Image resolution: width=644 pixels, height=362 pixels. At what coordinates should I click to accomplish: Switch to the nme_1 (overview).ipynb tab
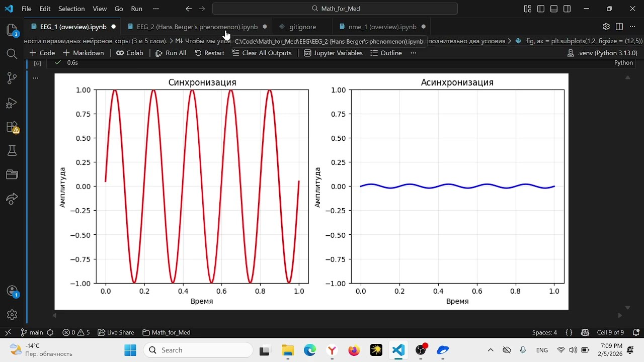[x=382, y=27]
